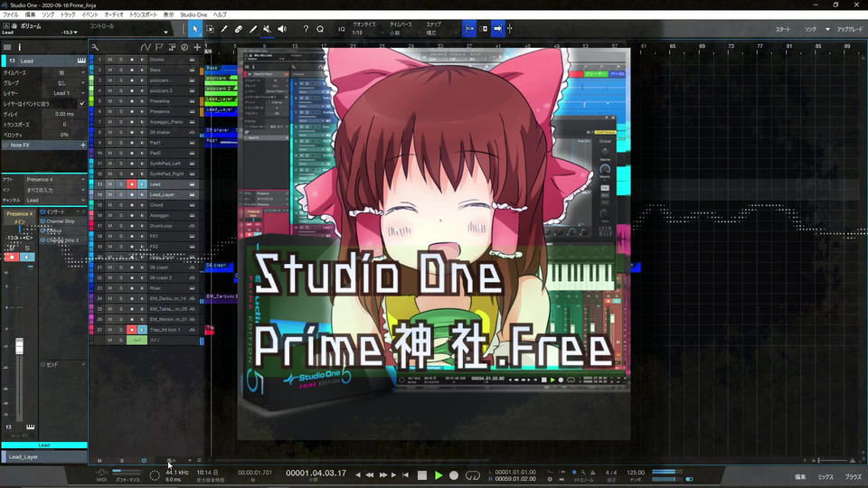Toggle autoscroll arrow button in toolbar

(x=497, y=29)
